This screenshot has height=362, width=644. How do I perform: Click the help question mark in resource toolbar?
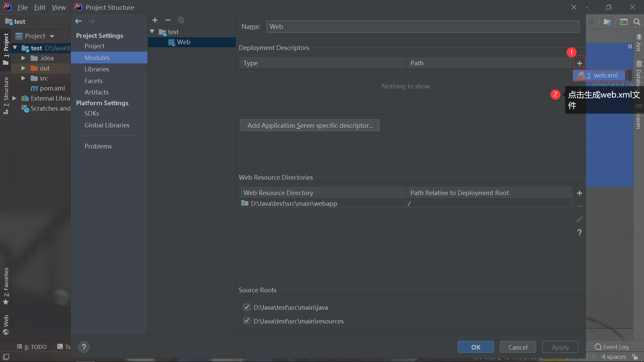coord(579,232)
